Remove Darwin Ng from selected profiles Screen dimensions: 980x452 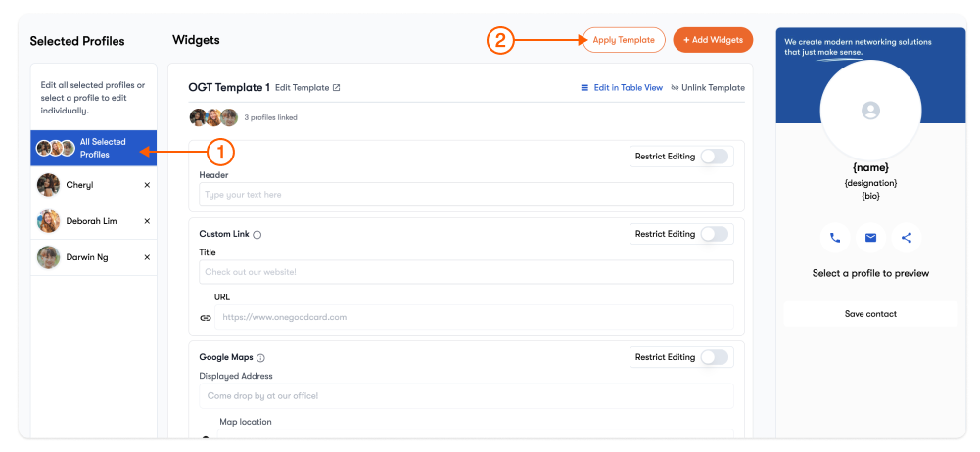coord(147,257)
